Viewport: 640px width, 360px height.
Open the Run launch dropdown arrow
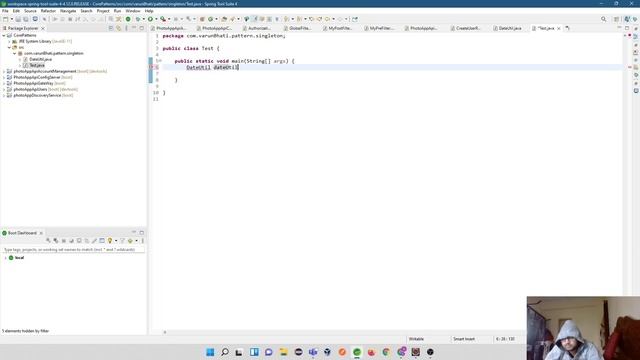pyautogui.click(x=156, y=19)
